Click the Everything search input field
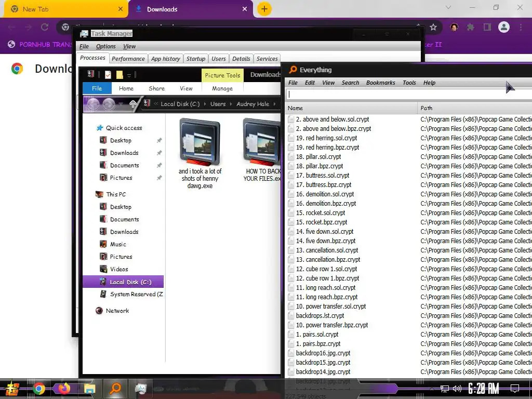The height and width of the screenshot is (399, 532). [x=408, y=95]
